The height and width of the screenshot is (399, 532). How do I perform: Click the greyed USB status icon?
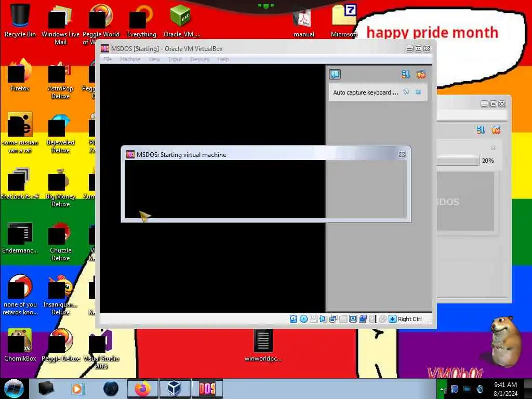343,319
